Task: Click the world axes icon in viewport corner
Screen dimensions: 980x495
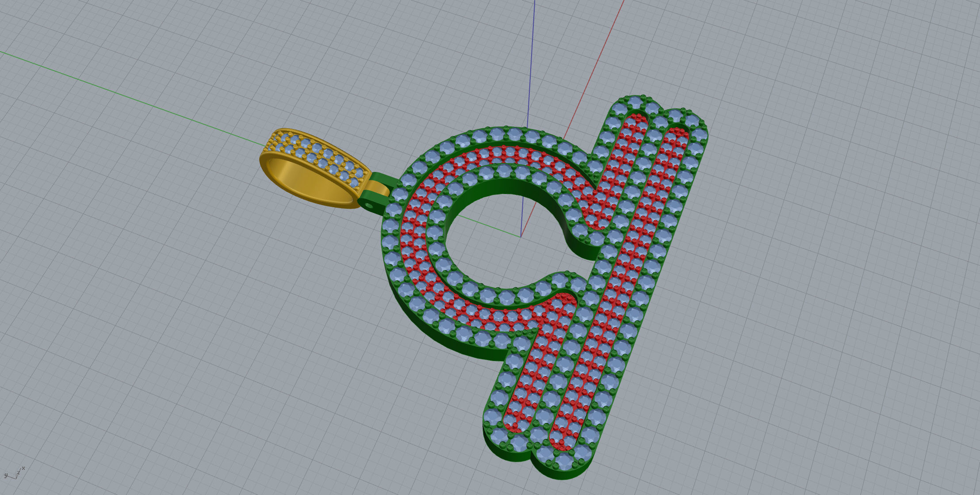Action: (14, 473)
